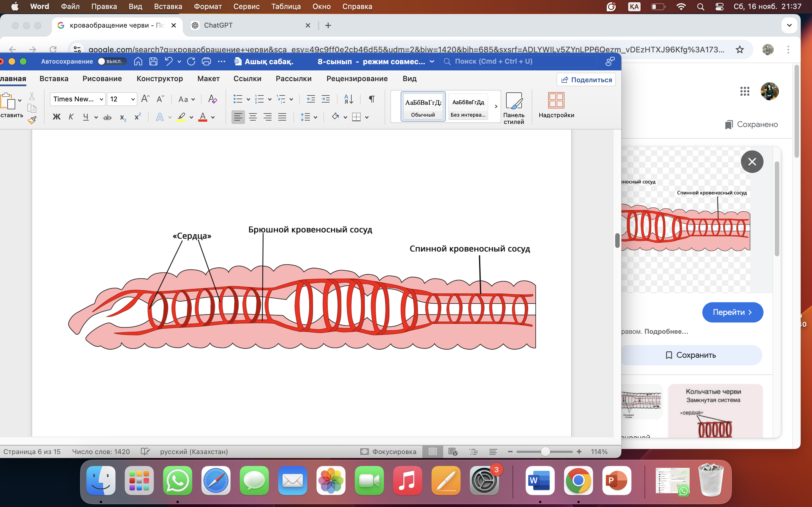The image size is (812, 507).
Task: Toggle bold Ж formatting
Action: [56, 117]
